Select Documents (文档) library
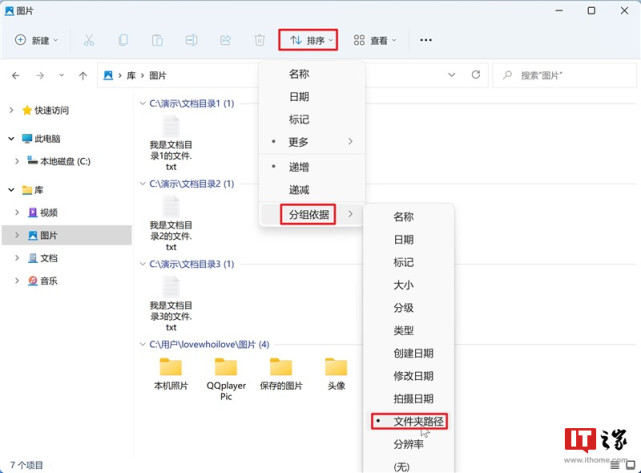The image size is (641, 473). click(x=43, y=258)
